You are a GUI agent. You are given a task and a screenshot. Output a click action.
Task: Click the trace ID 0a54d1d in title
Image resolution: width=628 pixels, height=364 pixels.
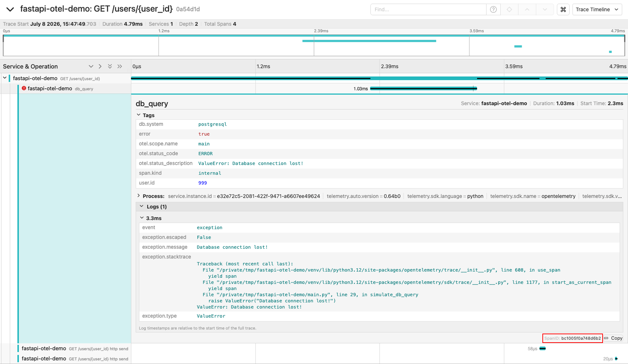[188, 9]
